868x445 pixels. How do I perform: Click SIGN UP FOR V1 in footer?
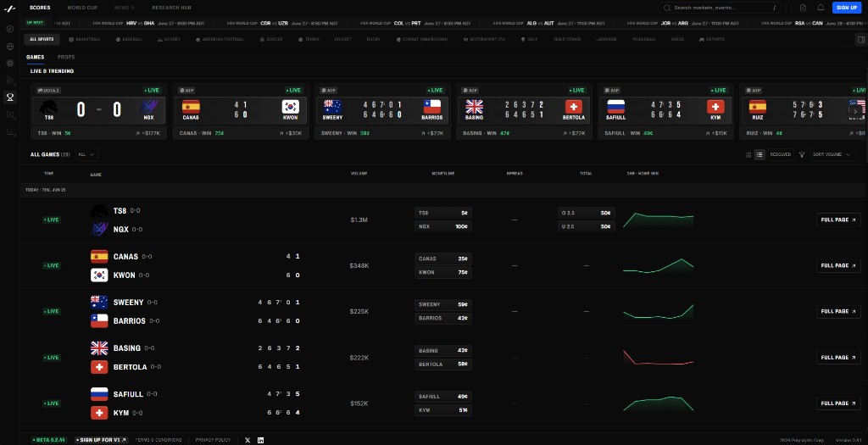[x=102, y=440]
